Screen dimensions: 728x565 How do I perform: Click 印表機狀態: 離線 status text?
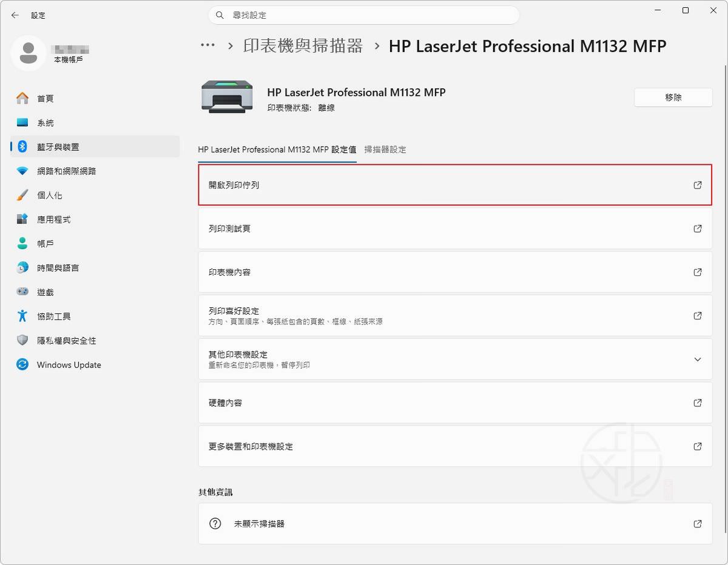301,108
